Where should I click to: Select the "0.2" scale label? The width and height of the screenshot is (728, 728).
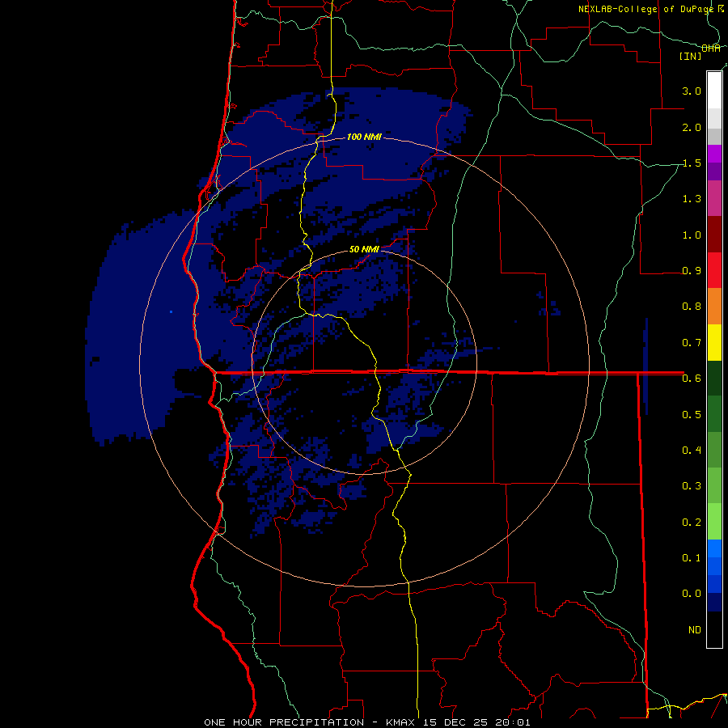[x=692, y=523]
